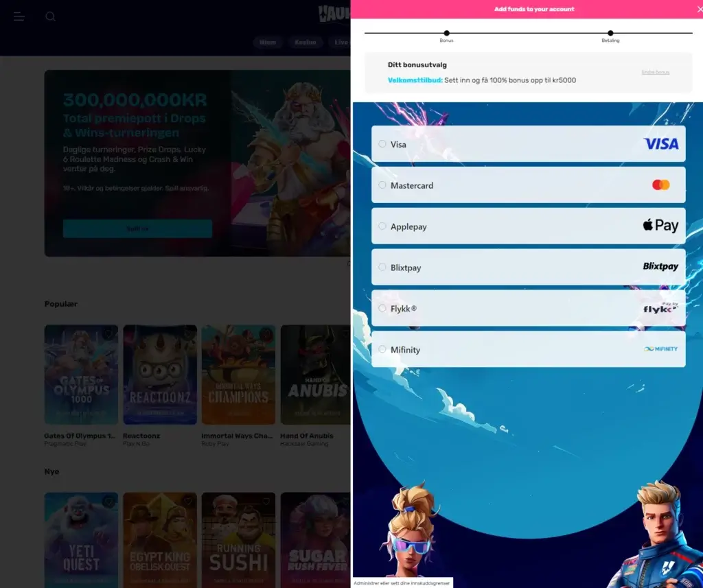Click the Play N Go provider label
Image resolution: width=703 pixels, height=588 pixels.
(x=137, y=444)
